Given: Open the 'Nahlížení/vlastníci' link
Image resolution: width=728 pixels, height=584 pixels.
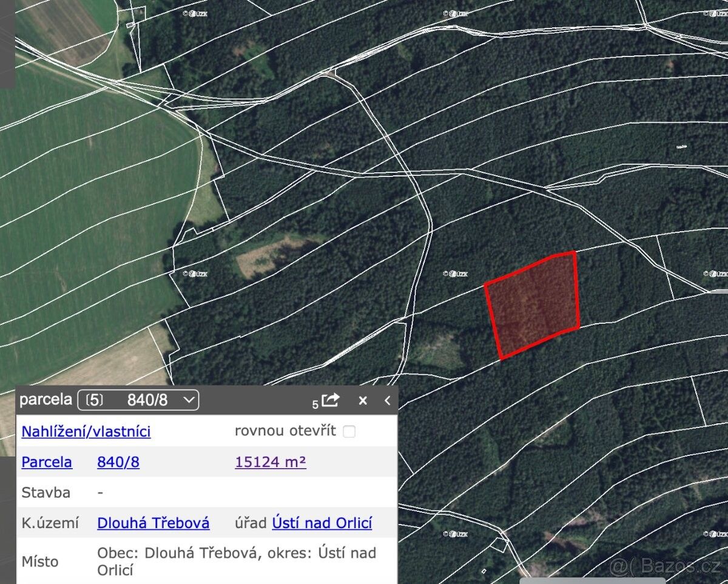Looking at the screenshot, I should 86,431.
